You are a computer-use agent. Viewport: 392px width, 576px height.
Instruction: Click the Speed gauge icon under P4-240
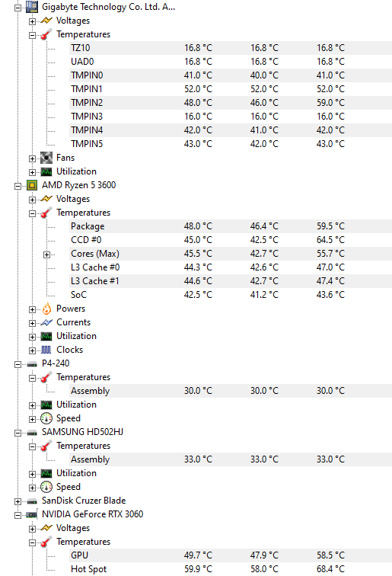(46, 418)
